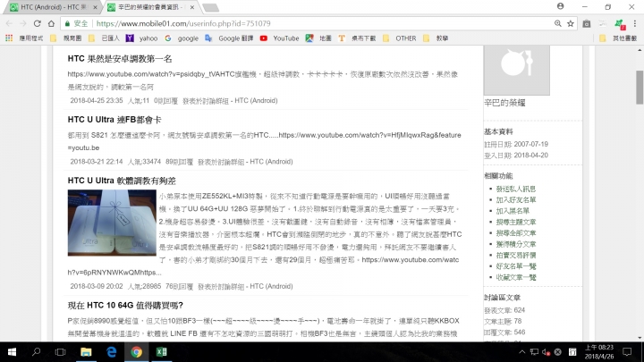Open the 親寫團 bookmark folder
This screenshot has height=362, width=644.
[65, 38]
